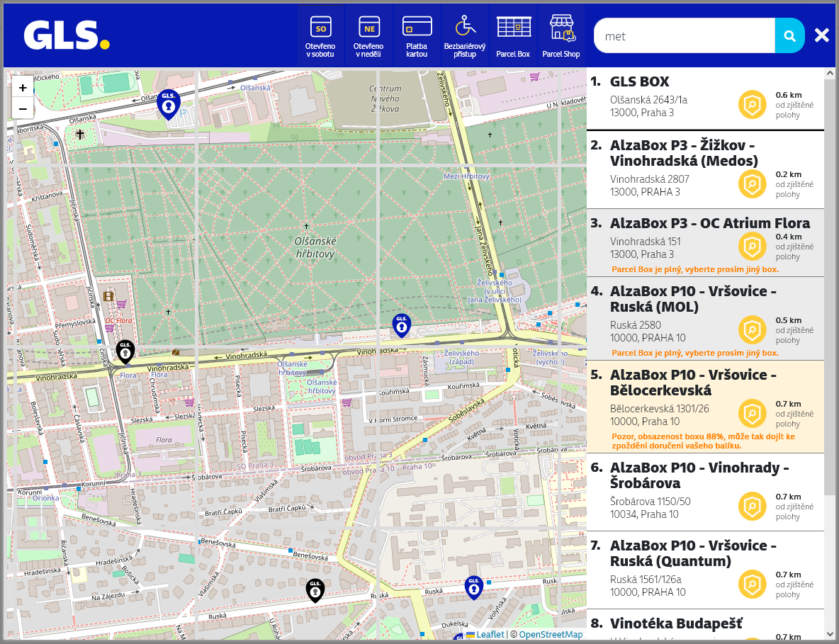The width and height of the screenshot is (839, 644).
Task: Enable the card payment filter
Action: (417, 36)
